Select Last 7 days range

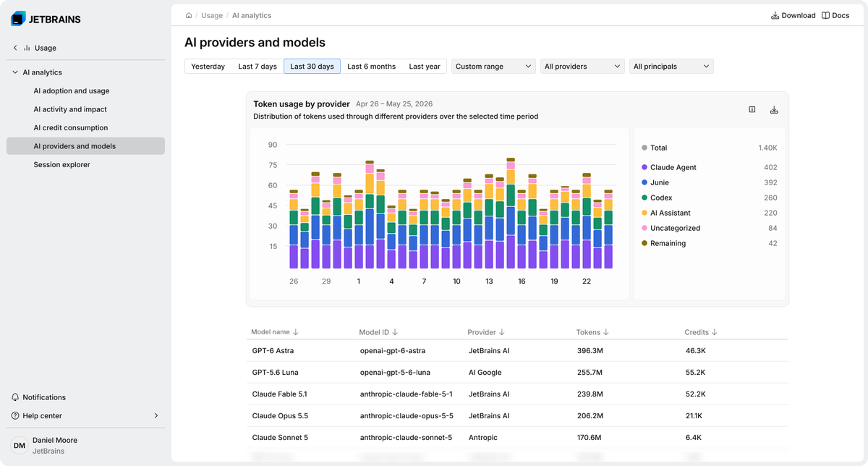258,67
